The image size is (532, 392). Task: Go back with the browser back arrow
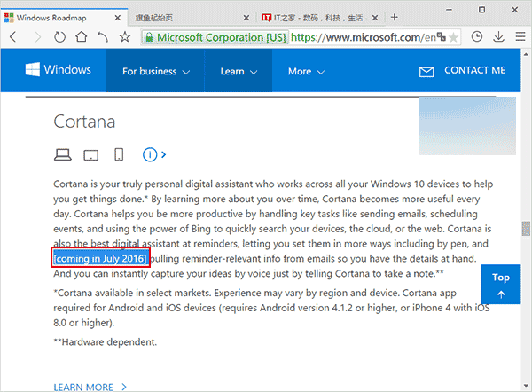click(13, 36)
